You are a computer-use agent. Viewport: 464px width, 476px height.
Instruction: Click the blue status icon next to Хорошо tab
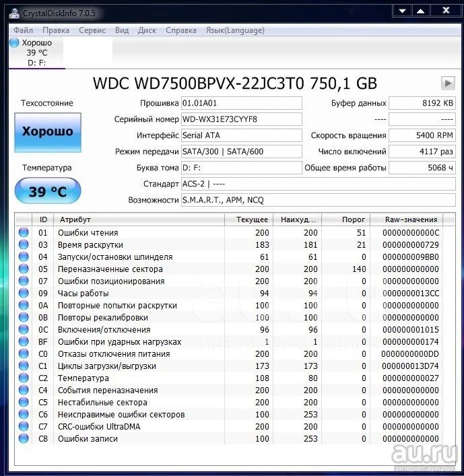coord(14,42)
